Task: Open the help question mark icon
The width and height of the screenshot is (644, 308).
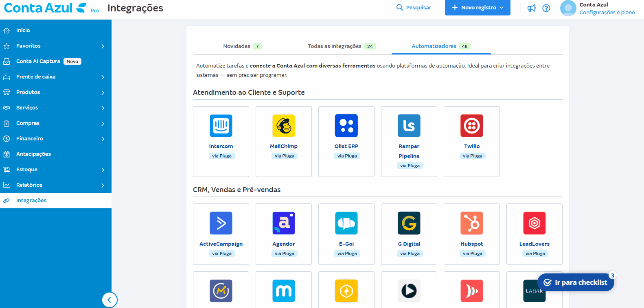Action: [x=546, y=8]
